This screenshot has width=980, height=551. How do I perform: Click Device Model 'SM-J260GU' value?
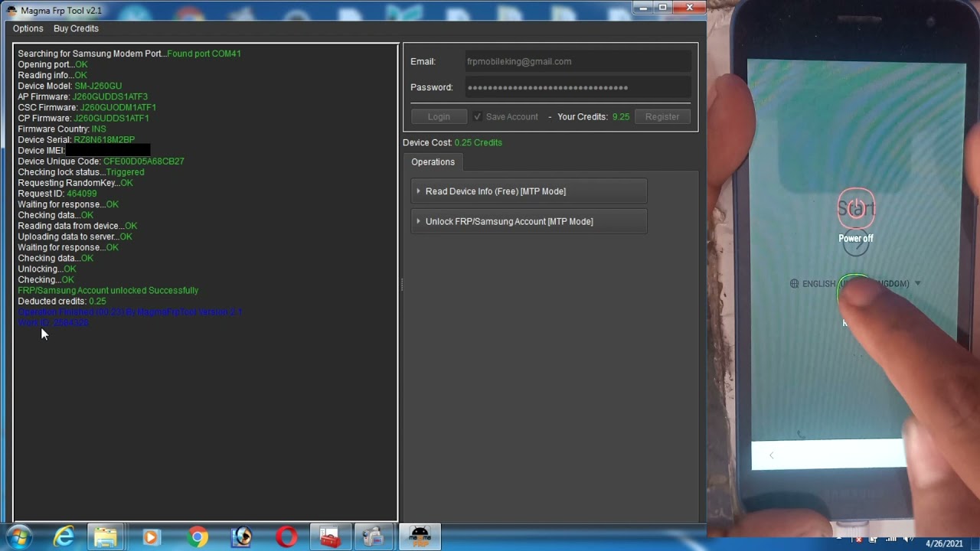click(98, 86)
